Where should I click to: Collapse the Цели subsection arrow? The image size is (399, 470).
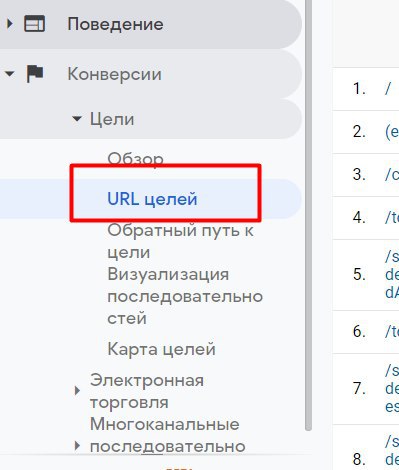(77, 119)
